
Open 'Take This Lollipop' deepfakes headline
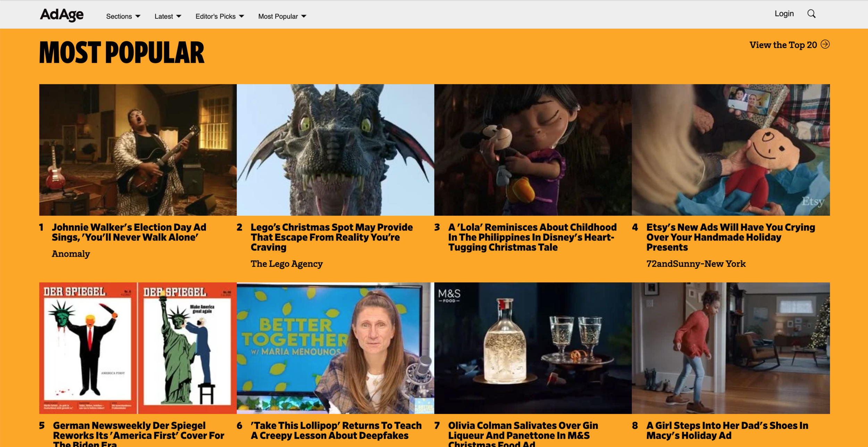tap(336, 431)
